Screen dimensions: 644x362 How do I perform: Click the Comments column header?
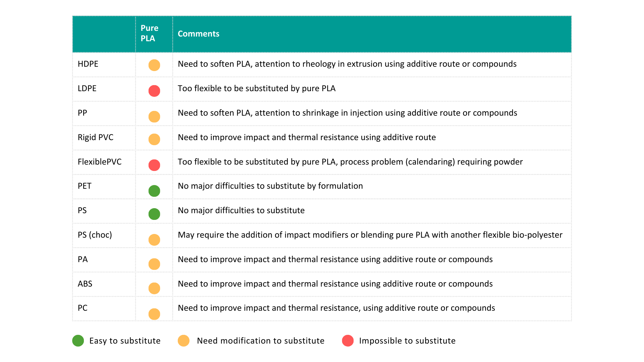click(199, 34)
